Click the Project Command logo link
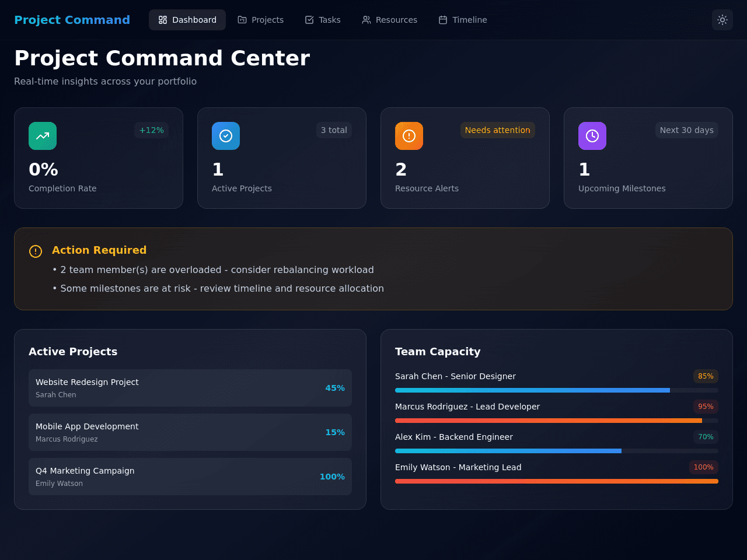Image resolution: width=747 pixels, height=560 pixels. [72, 20]
